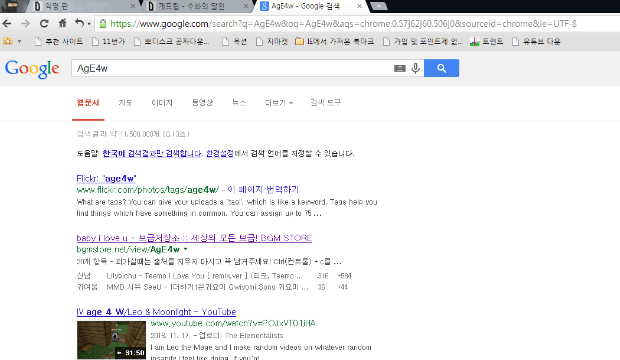Click the bookmarks folder icon at bar start

tap(8, 41)
